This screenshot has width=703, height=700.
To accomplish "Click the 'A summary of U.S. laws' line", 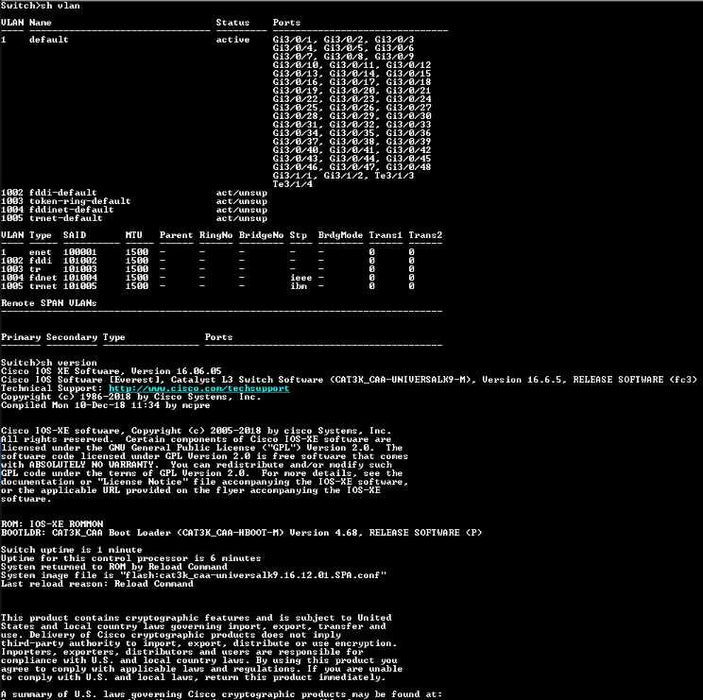I will tap(221, 694).
